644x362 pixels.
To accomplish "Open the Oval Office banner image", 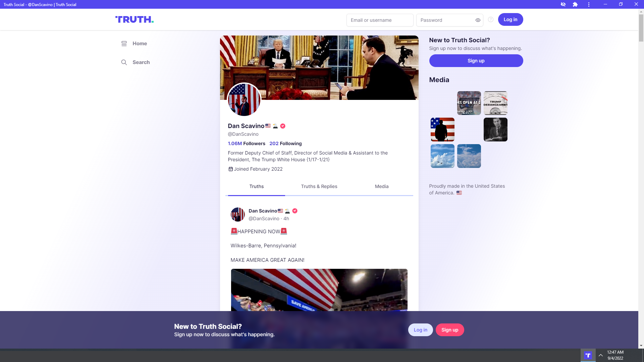I will pos(319,67).
